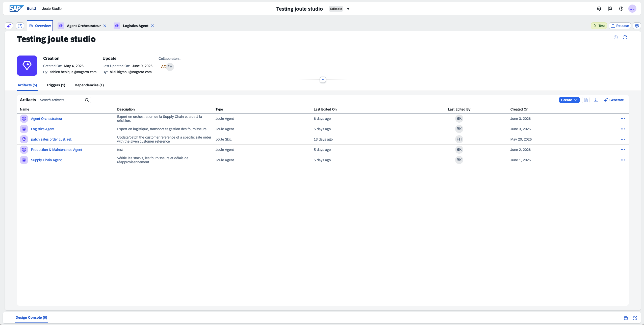The image size is (644, 325).
Task: Close the Agent Orchestrateur tab
Action: pos(105,26)
